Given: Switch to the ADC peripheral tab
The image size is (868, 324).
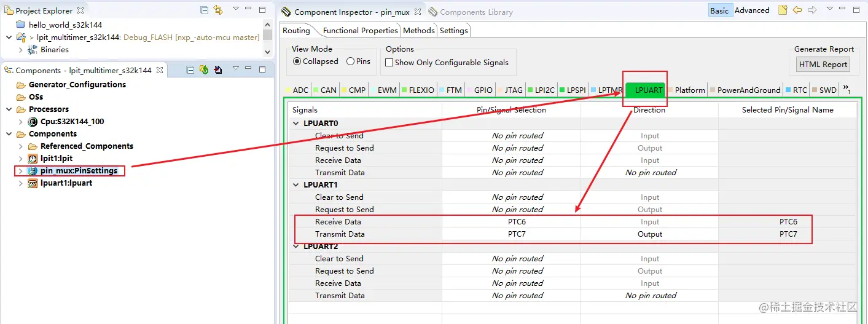Looking at the screenshot, I should coord(297,90).
